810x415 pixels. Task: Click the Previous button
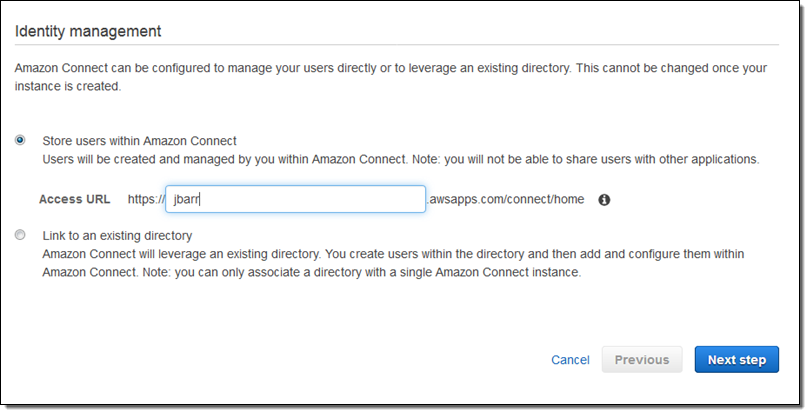pyautogui.click(x=642, y=360)
